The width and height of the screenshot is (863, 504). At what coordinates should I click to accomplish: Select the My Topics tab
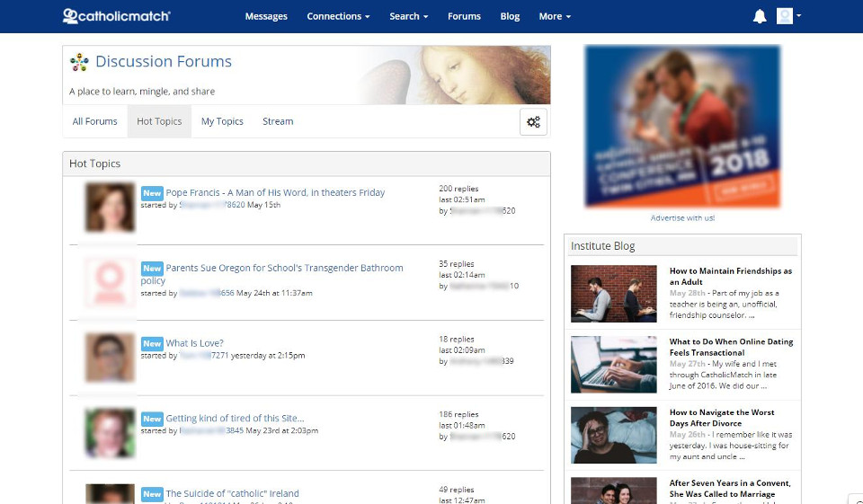(222, 121)
